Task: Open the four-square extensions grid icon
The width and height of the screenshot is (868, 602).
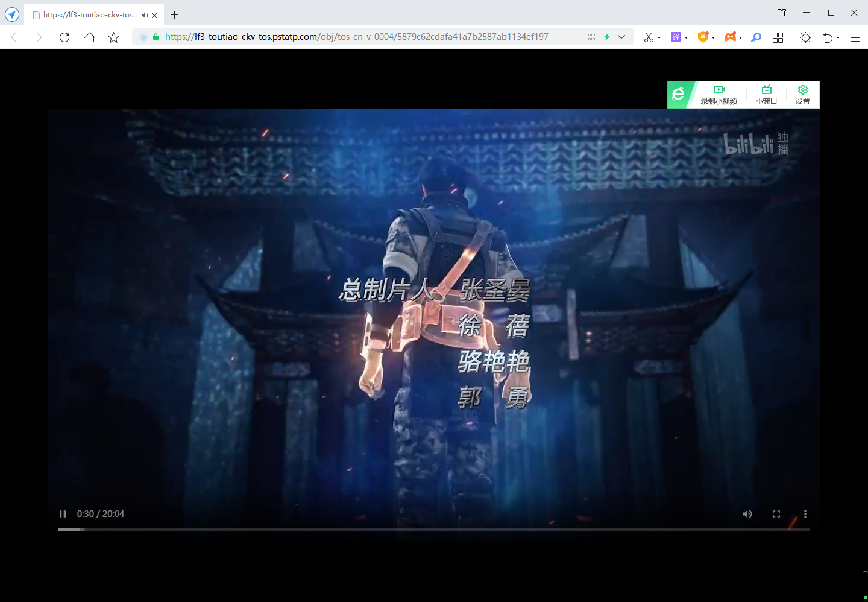Action: [778, 37]
